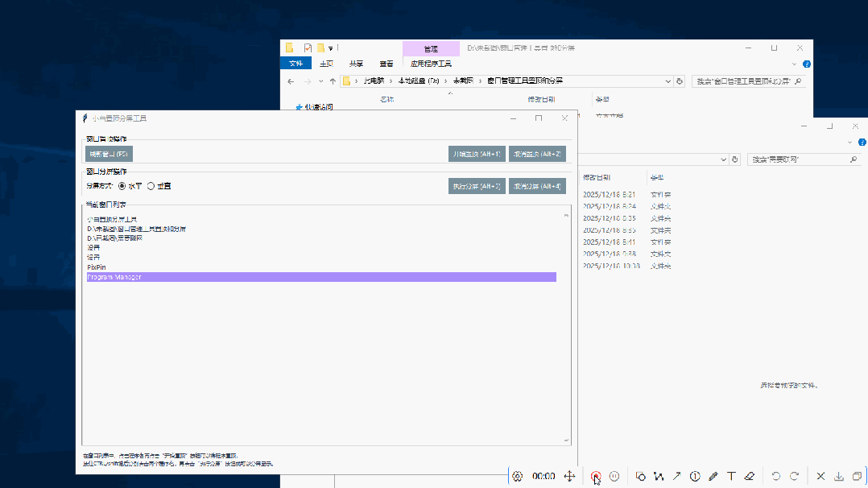The image size is (868, 488).
Task: Click the row dated 2025/12/18 8:41
Action: click(x=626, y=242)
